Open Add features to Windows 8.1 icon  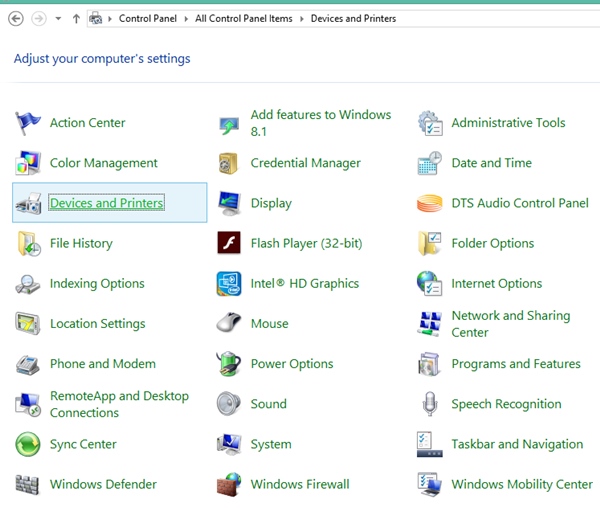pos(229,126)
